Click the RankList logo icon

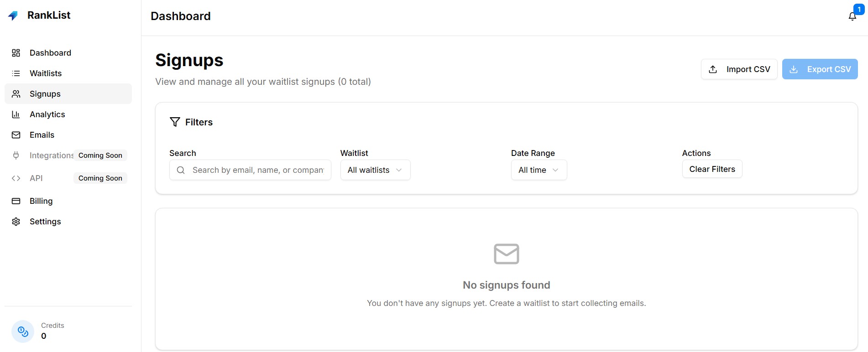coord(13,16)
